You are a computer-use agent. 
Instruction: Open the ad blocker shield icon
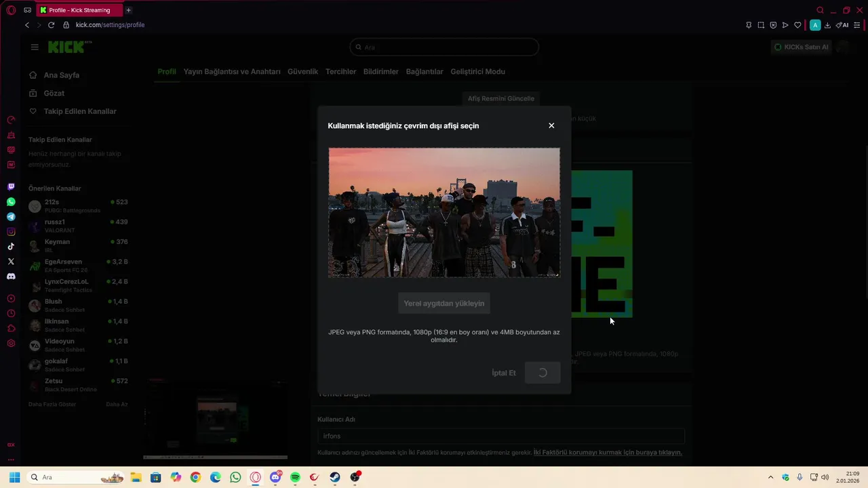[773, 25]
